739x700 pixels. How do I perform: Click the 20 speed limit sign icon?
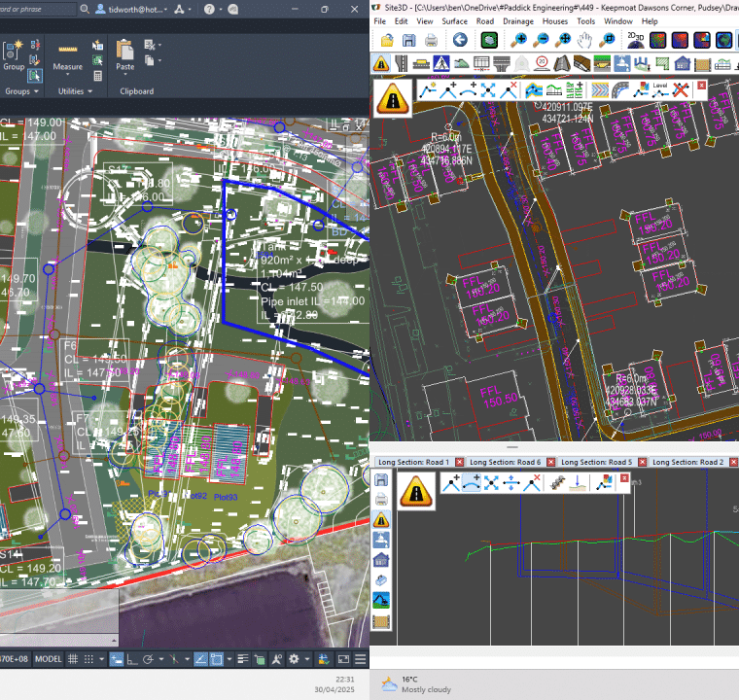tap(540, 63)
